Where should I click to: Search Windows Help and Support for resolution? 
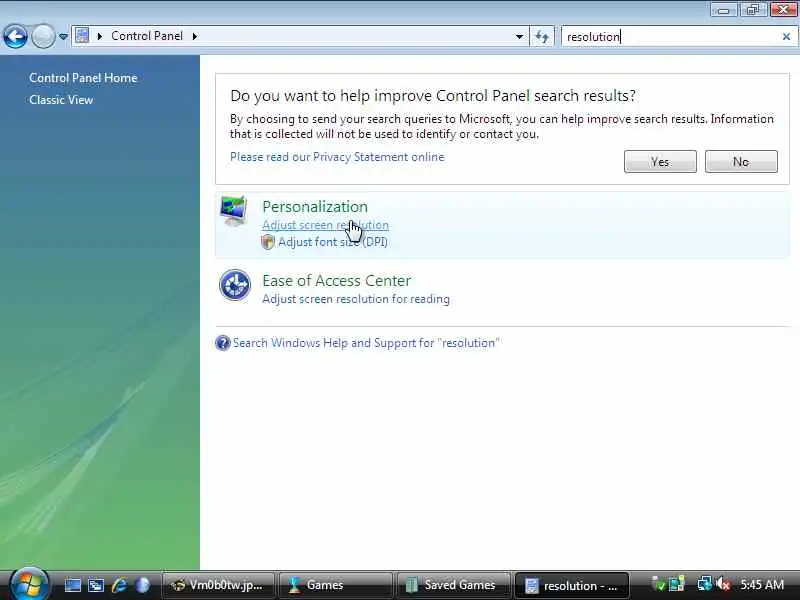point(366,343)
